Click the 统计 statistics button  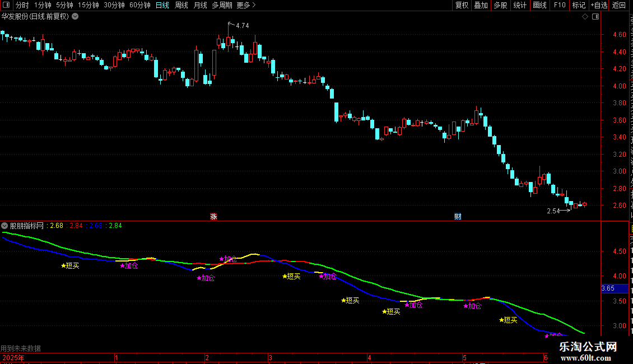[x=520, y=5]
